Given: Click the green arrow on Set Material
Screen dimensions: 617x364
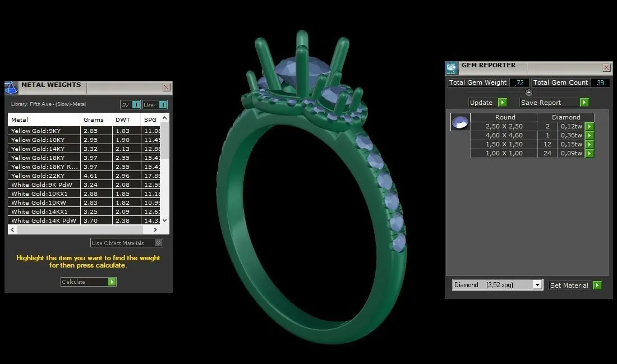Looking at the screenshot, I should coord(597,285).
